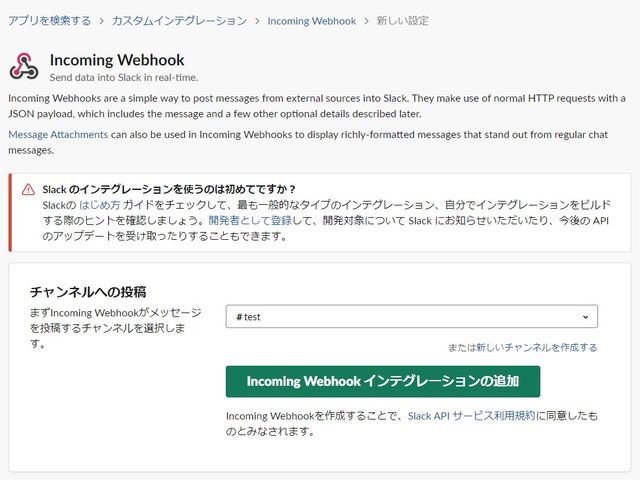The image size is (640, 480).
Task: Click または新しいチャンネルを作成する link
Action: coord(522,347)
